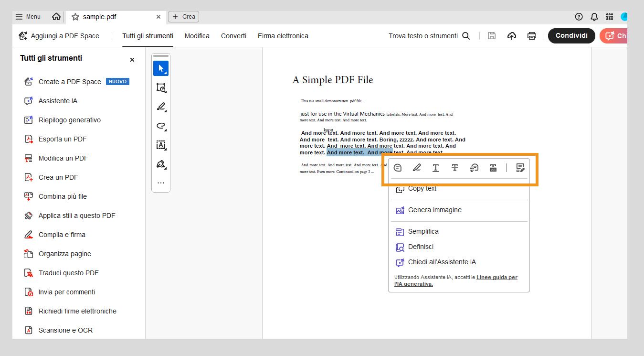Open Invia per commenti
Image resolution: width=644 pixels, height=356 pixels.
(60, 292)
